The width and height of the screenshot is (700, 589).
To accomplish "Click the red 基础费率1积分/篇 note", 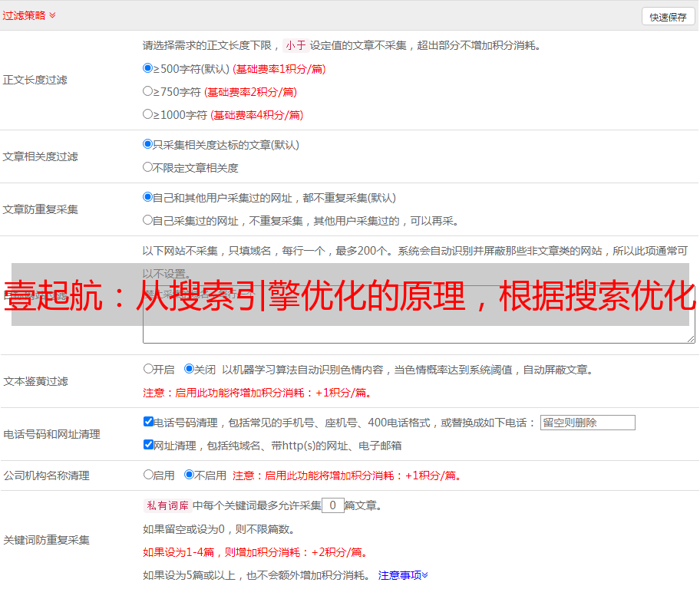I will click(279, 69).
